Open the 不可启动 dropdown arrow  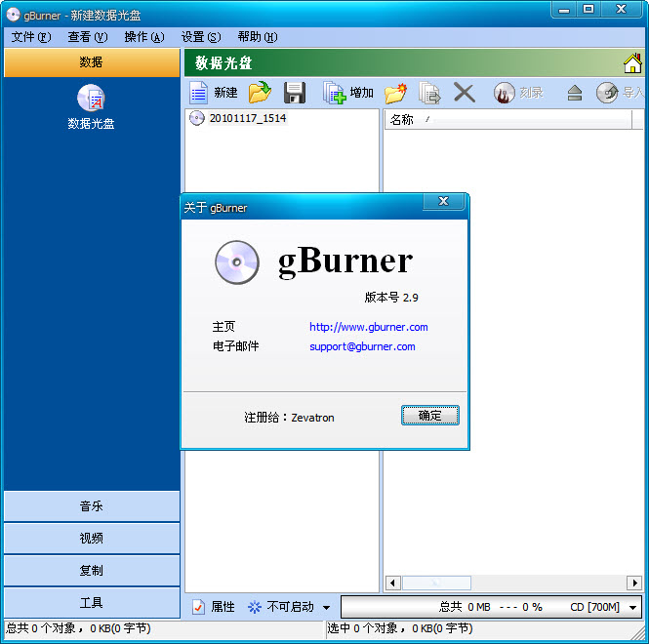pos(326,608)
